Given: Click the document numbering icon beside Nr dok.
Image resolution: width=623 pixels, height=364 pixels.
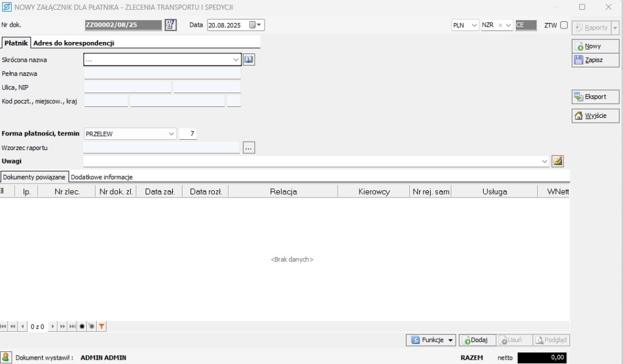Looking at the screenshot, I should (170, 25).
